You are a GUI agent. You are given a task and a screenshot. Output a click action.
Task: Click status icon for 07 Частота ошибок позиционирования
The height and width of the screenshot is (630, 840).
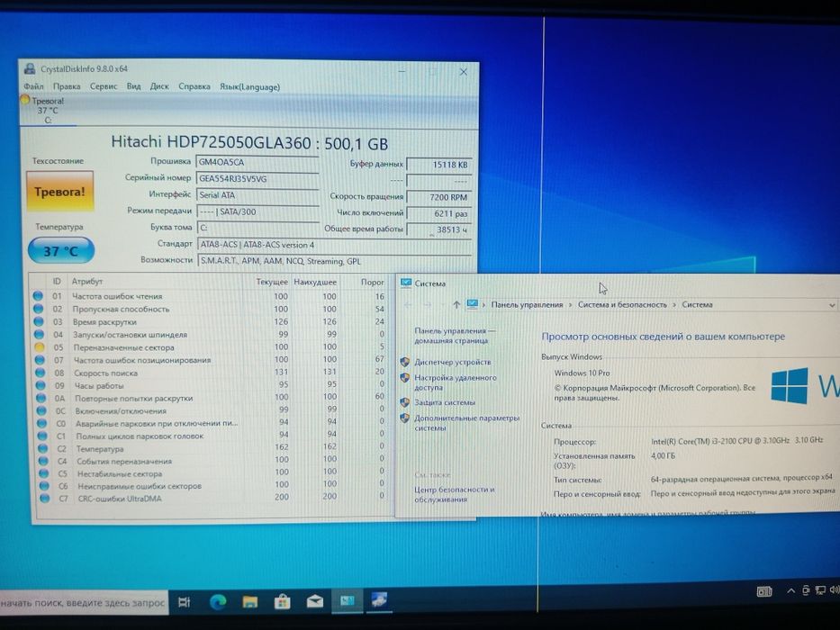[x=41, y=360]
